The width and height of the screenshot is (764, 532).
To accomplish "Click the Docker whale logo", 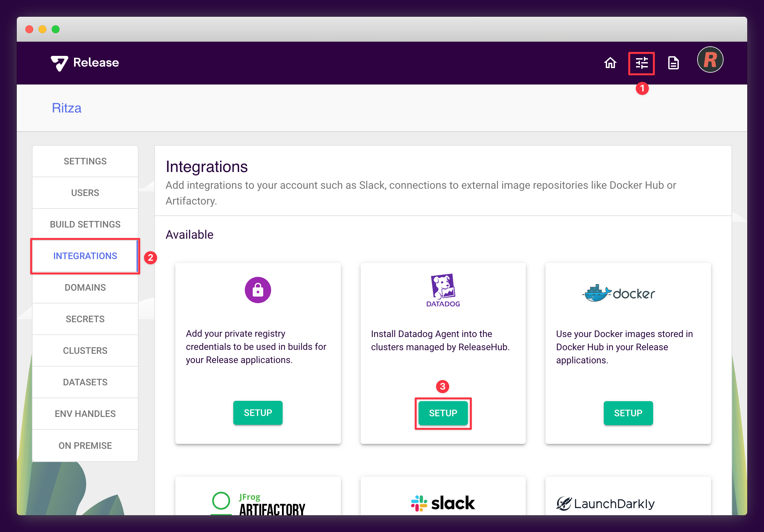I will 618,293.
